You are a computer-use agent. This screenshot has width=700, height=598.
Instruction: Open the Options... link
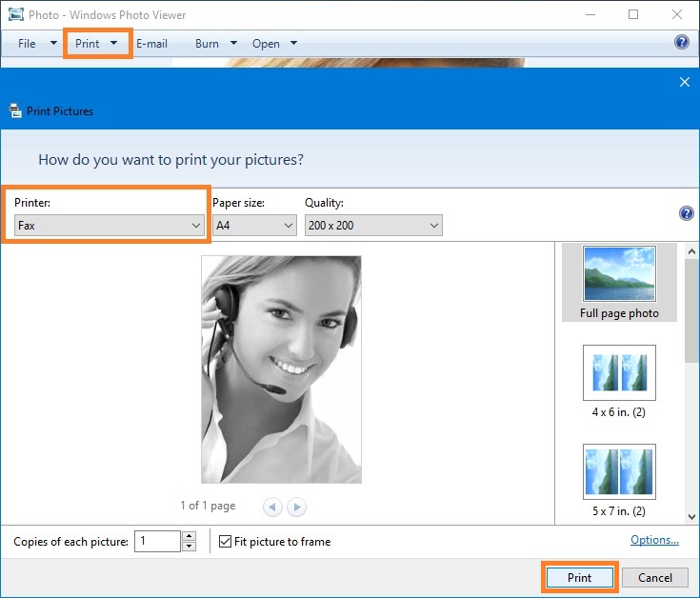[654, 540]
